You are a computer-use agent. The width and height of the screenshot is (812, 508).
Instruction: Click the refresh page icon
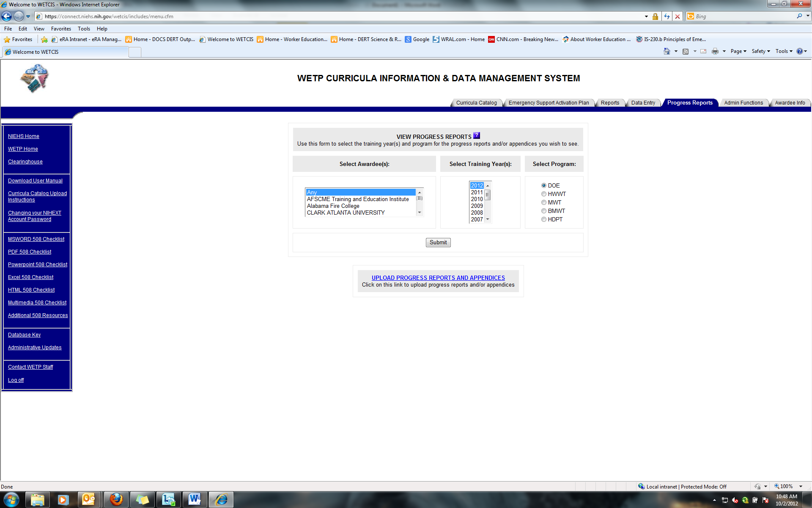pos(667,17)
